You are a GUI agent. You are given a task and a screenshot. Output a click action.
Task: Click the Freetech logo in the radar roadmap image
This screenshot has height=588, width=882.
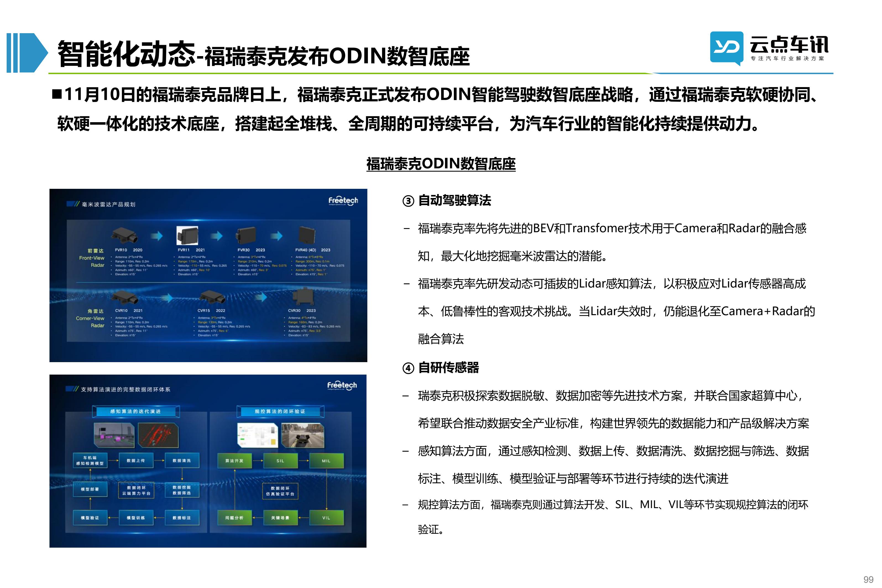tap(343, 201)
